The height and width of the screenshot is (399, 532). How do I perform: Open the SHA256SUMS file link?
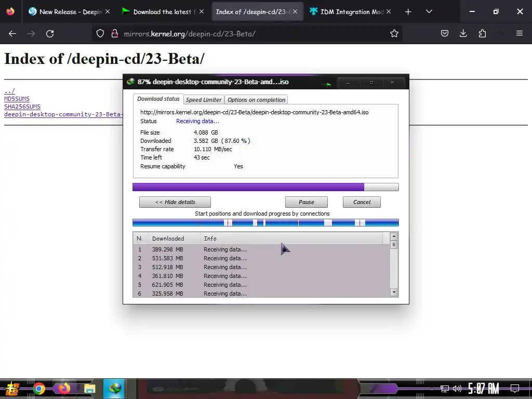point(22,107)
